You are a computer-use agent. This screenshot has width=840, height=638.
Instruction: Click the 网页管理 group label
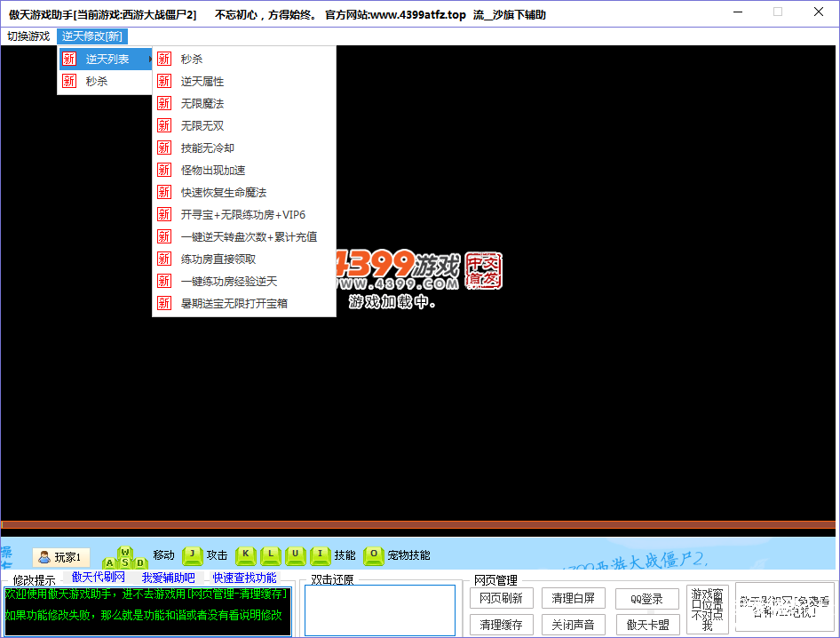pos(495,580)
